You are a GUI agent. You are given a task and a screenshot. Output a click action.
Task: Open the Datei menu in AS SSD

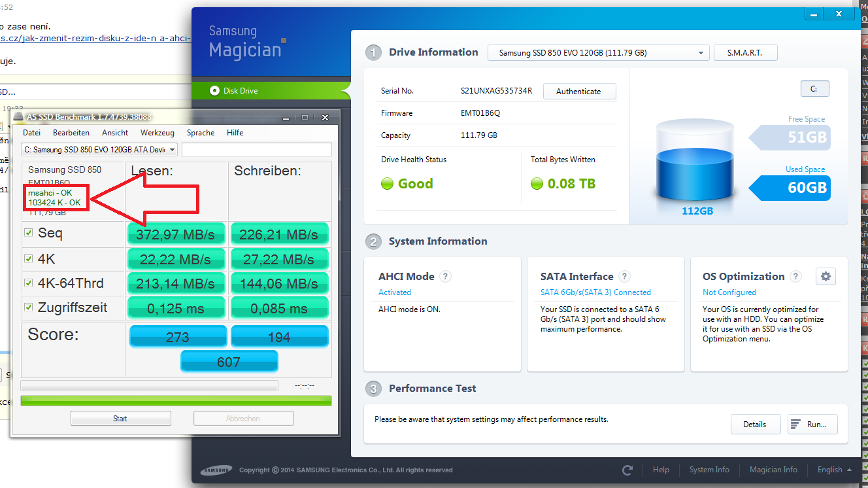31,133
